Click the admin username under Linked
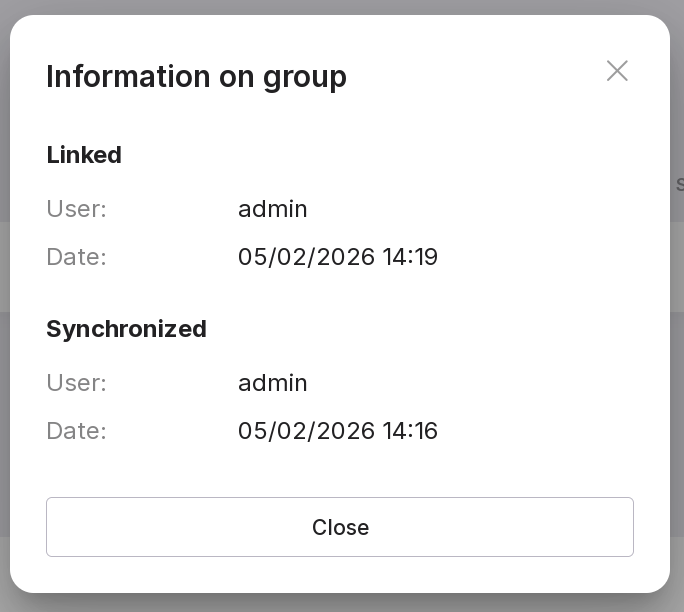 coord(272,209)
